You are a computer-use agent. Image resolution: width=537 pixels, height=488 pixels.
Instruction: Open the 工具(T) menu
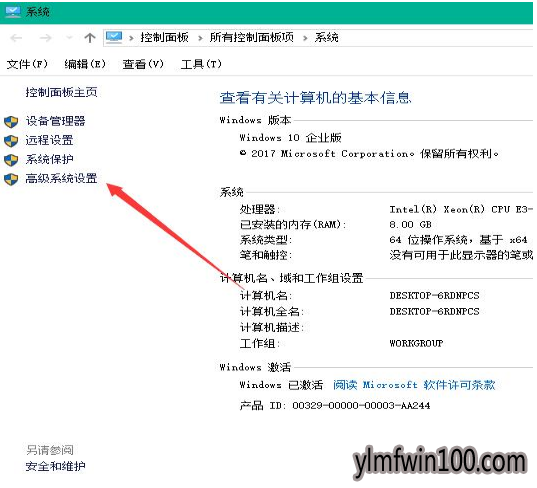(201, 64)
